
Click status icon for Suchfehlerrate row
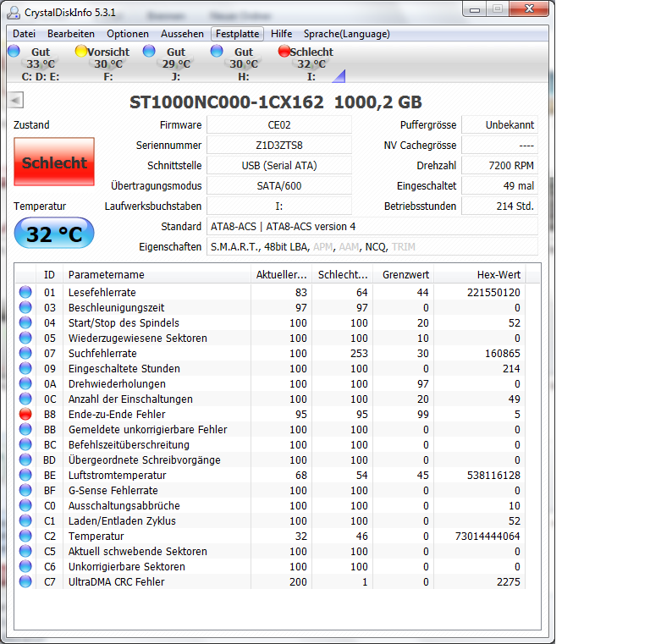point(25,353)
